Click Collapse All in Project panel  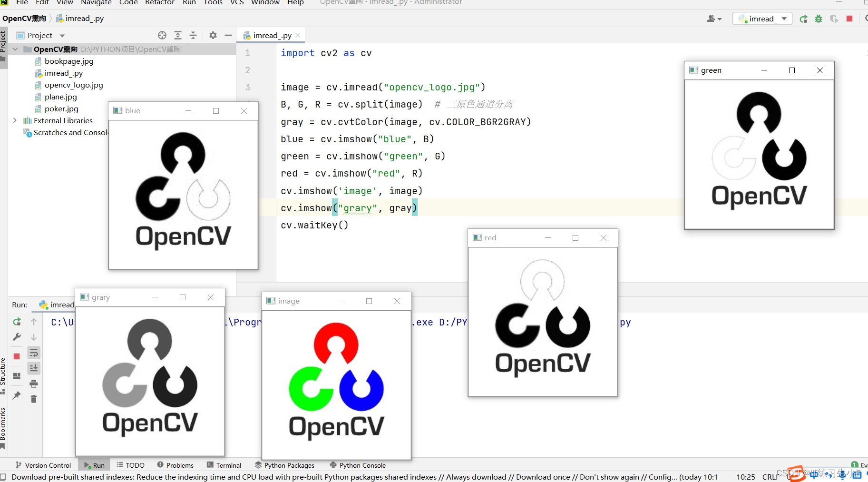(x=193, y=35)
